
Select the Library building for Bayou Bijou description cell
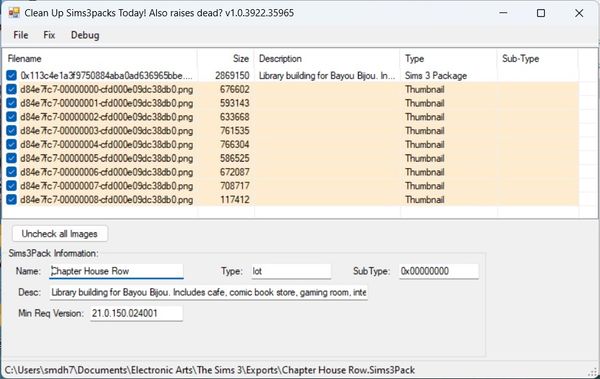click(x=327, y=75)
